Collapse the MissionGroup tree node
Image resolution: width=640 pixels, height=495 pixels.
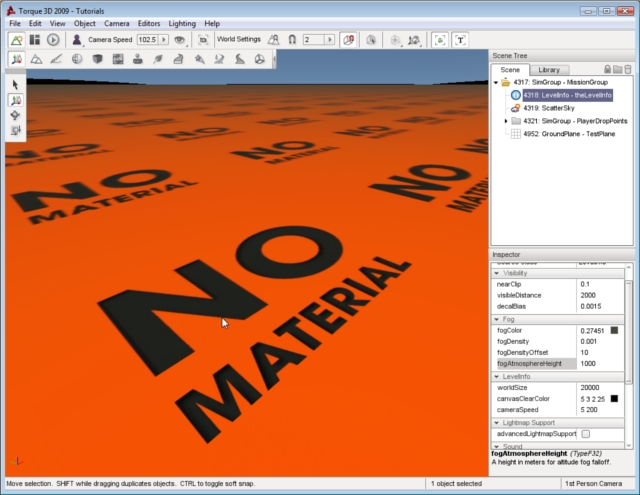[x=495, y=83]
